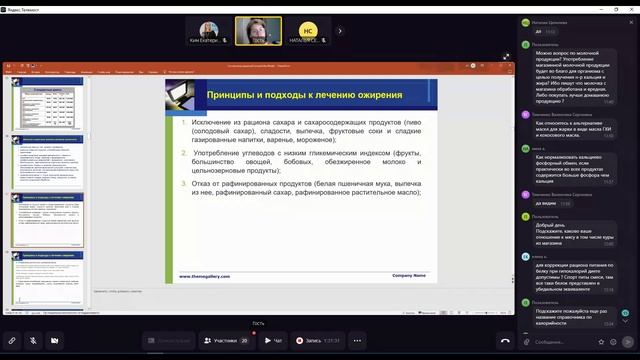640x360 pixels.
Task: Attach a file with the chat paperclip
Action: pyautogui.click(x=527, y=342)
